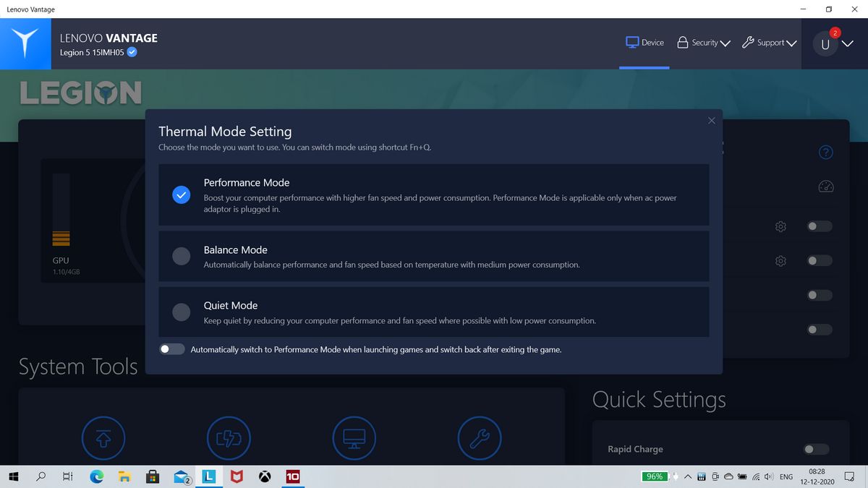This screenshot has height=488, width=868.
Task: Open the upper gear settings icon
Action: (780, 226)
